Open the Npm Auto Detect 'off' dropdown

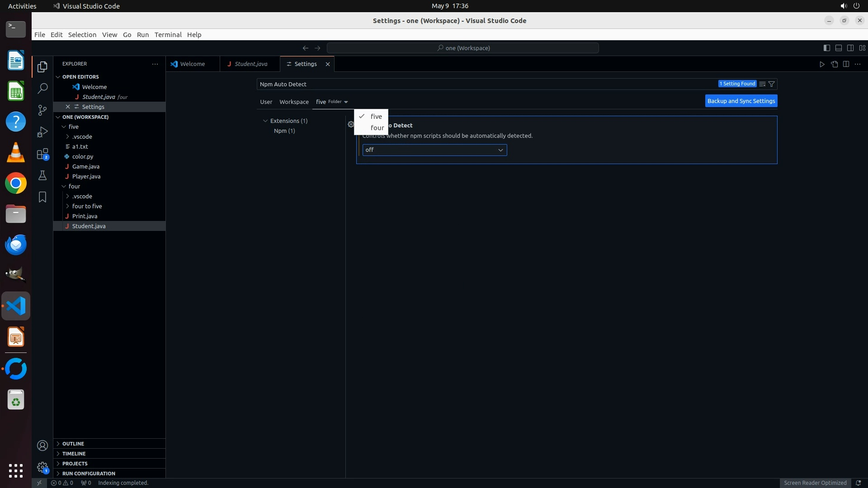pos(434,150)
